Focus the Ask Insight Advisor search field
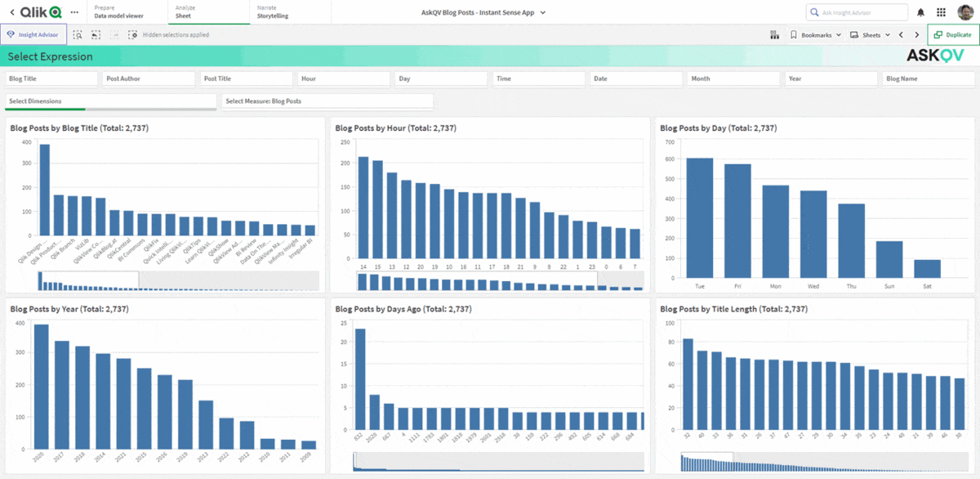This screenshot has height=479, width=980. click(857, 12)
